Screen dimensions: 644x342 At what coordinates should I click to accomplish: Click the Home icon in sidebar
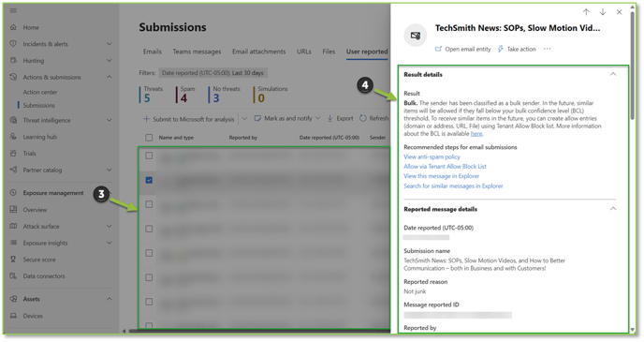(x=13, y=27)
